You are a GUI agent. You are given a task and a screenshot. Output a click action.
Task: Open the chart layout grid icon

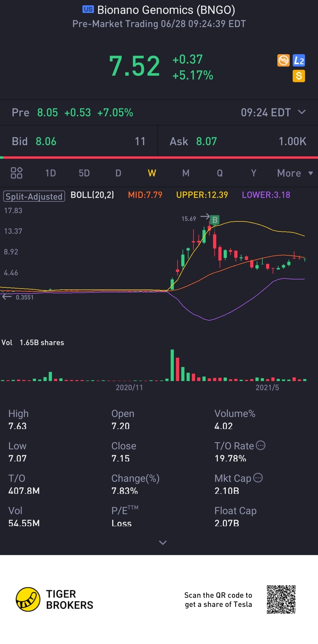pyautogui.click(x=16, y=173)
